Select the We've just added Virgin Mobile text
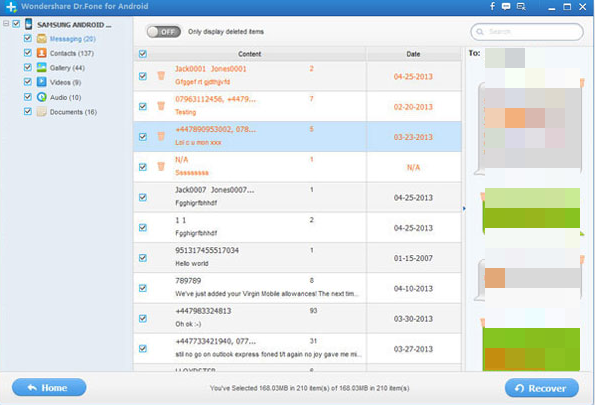 click(x=267, y=294)
